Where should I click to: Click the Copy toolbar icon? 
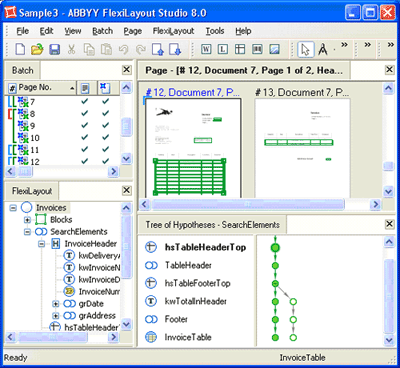point(89,49)
